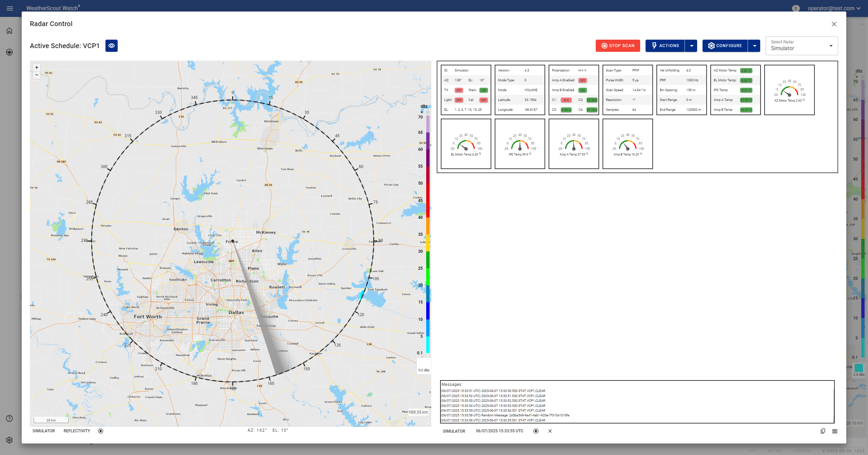Click the X icon beside the timestamp
Screen dimensions: 868x455
click(x=550, y=431)
